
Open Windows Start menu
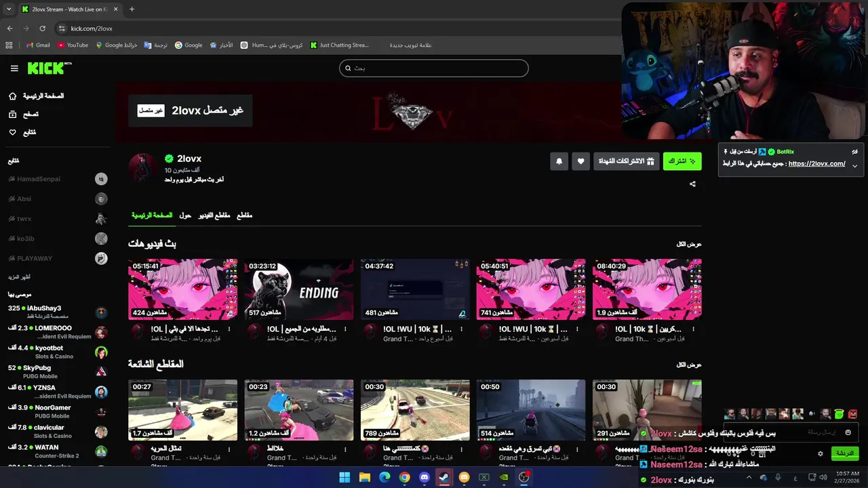(344, 477)
